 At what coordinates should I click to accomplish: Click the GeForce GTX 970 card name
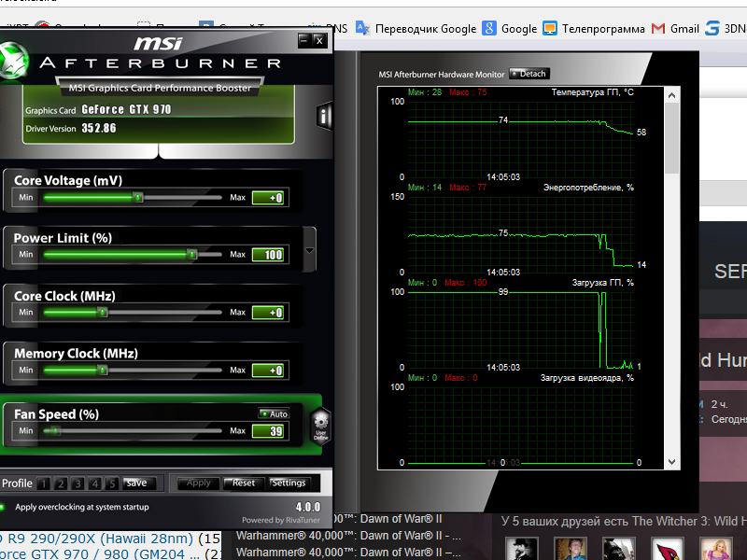pyautogui.click(x=126, y=109)
